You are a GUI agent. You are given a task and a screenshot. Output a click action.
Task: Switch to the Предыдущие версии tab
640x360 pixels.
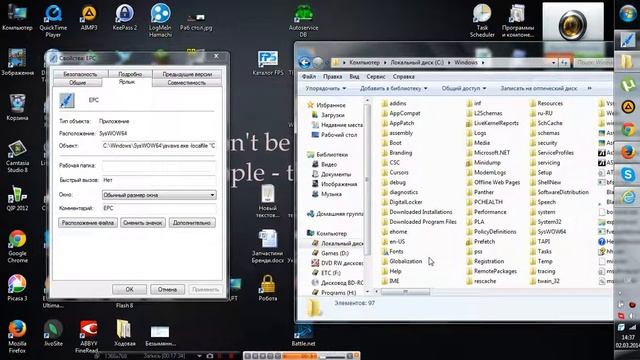coord(187,74)
